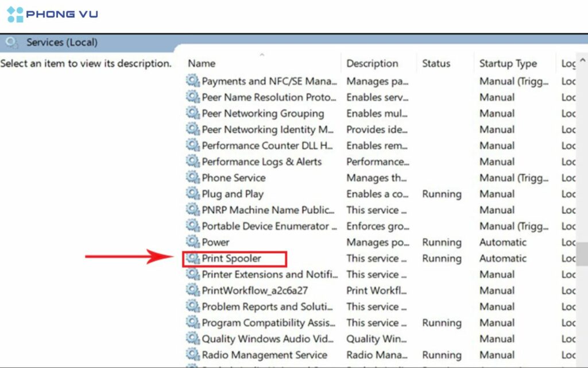Click the vertical scrollbar thumb
588x368 pixels.
[x=582, y=253]
